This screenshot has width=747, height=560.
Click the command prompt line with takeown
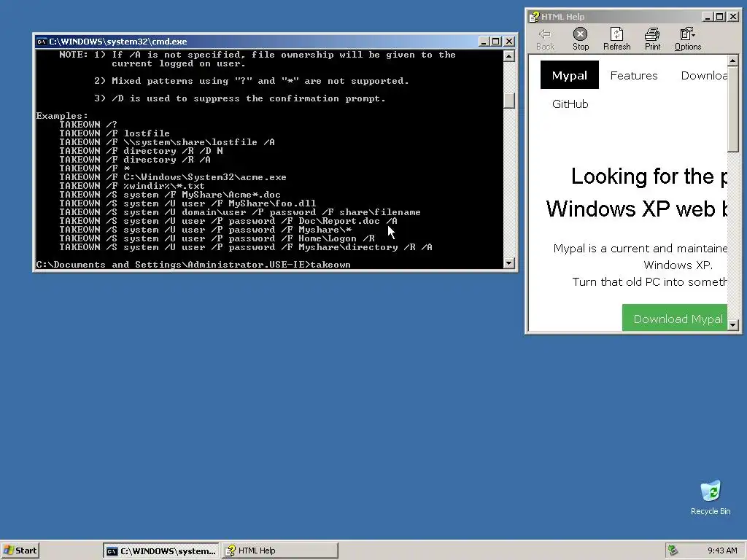coord(193,265)
